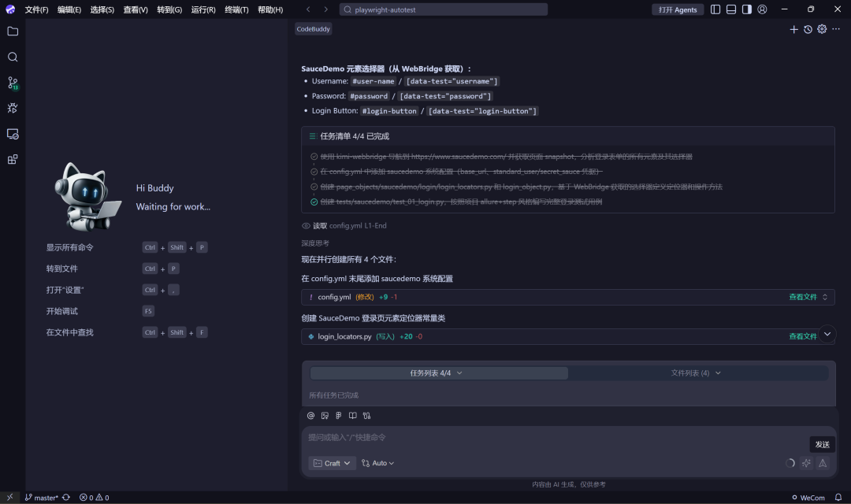The height and width of the screenshot is (504, 851).
Task: Open the 转到(G) menu
Action: (169, 9)
